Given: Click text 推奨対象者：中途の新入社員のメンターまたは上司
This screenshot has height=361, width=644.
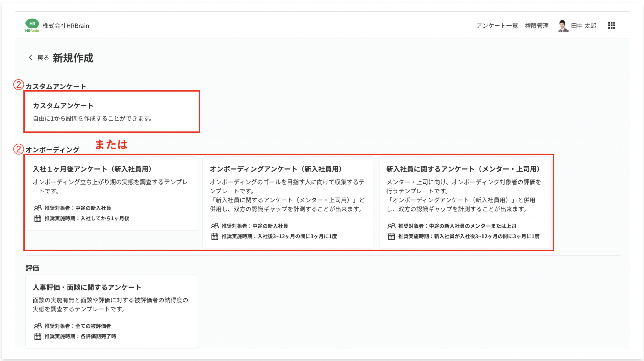Looking at the screenshot, I should click(x=457, y=226).
